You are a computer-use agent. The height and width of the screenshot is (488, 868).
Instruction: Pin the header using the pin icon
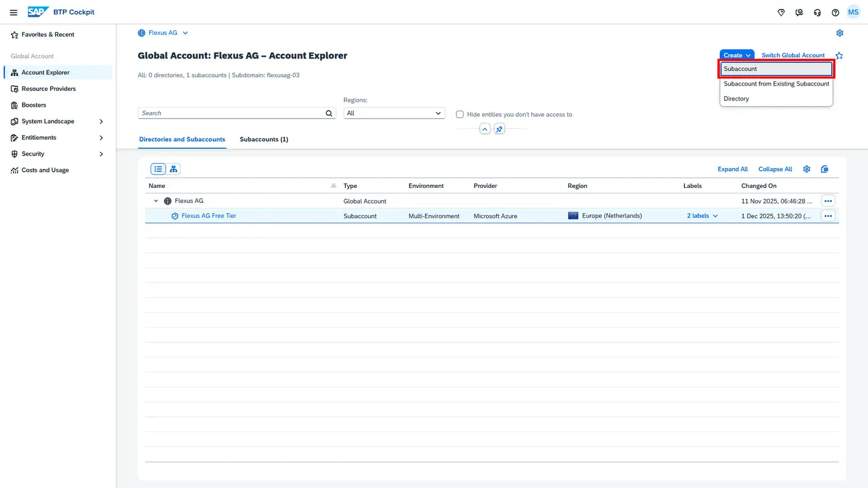[499, 129]
